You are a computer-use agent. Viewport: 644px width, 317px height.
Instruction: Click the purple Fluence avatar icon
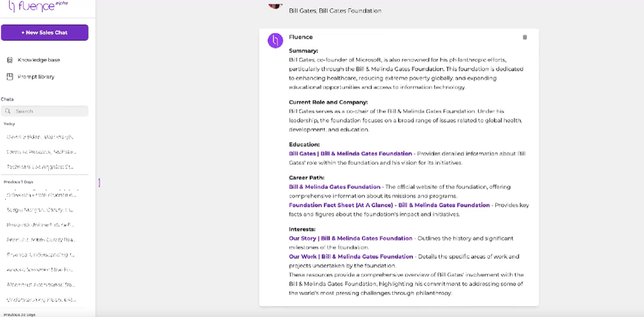tap(275, 41)
